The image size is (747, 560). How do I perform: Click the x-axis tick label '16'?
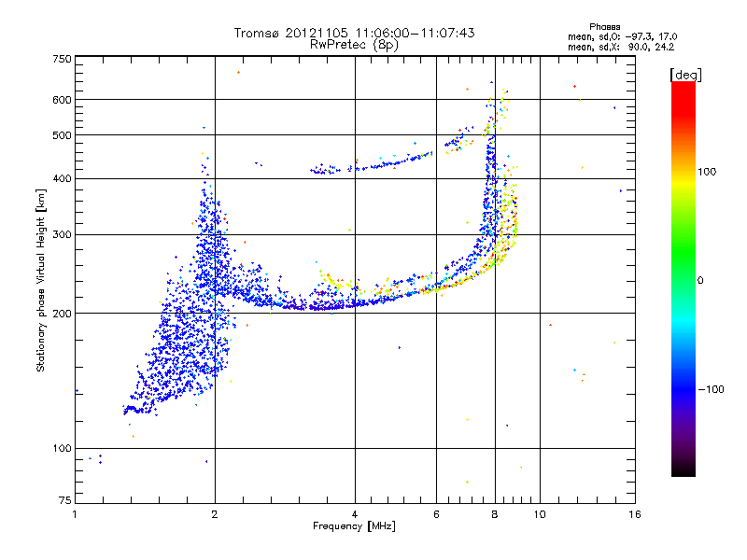coord(635,514)
